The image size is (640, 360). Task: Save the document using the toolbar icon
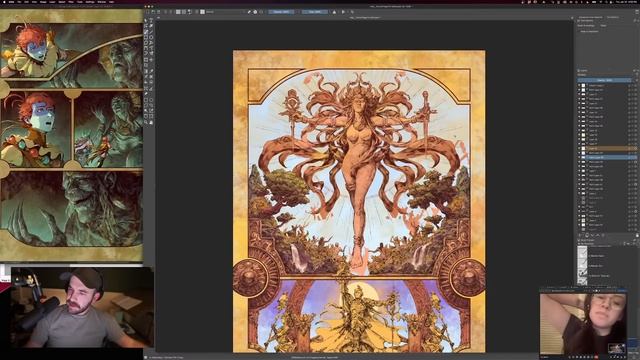158,12
